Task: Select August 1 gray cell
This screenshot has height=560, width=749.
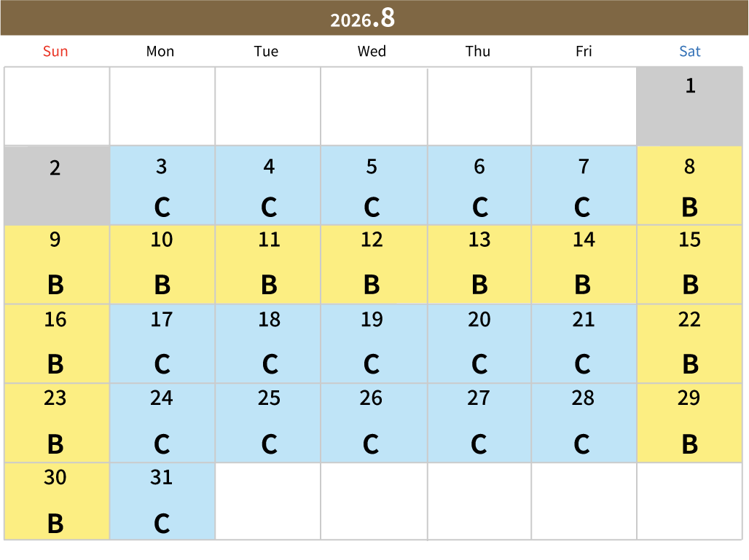Action: point(689,106)
